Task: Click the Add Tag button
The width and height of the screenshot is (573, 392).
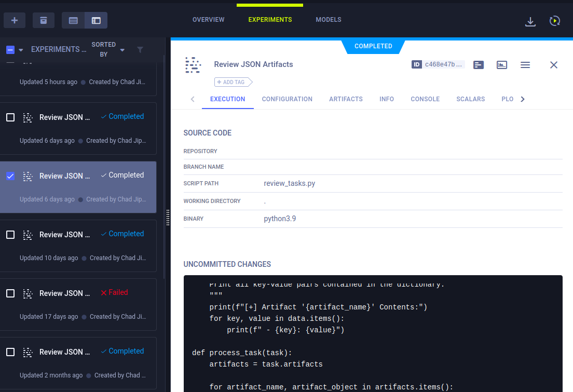Action: pos(233,82)
